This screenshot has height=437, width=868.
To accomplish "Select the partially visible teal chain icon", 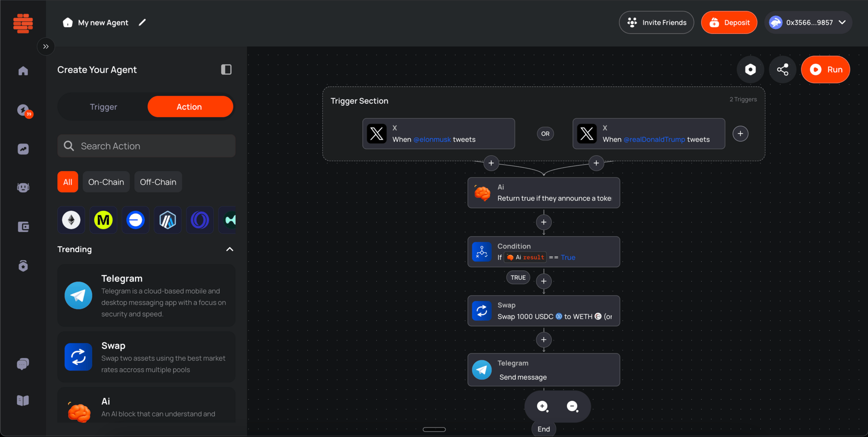I will (228, 220).
